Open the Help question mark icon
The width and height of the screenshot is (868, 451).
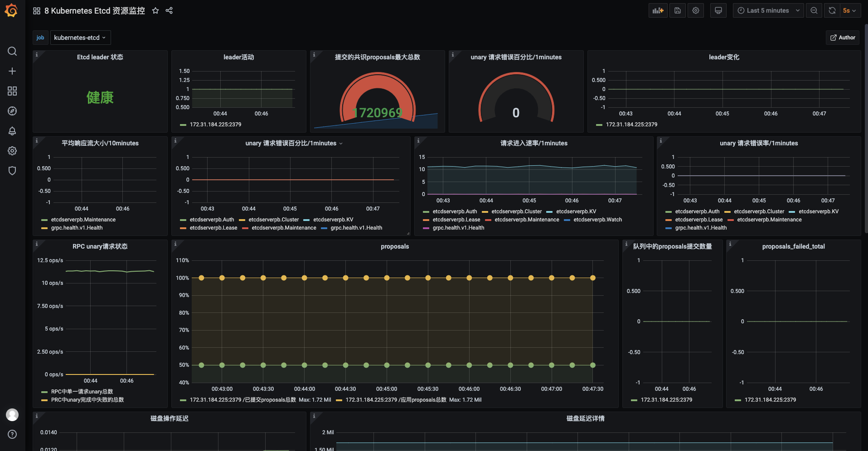point(12,434)
